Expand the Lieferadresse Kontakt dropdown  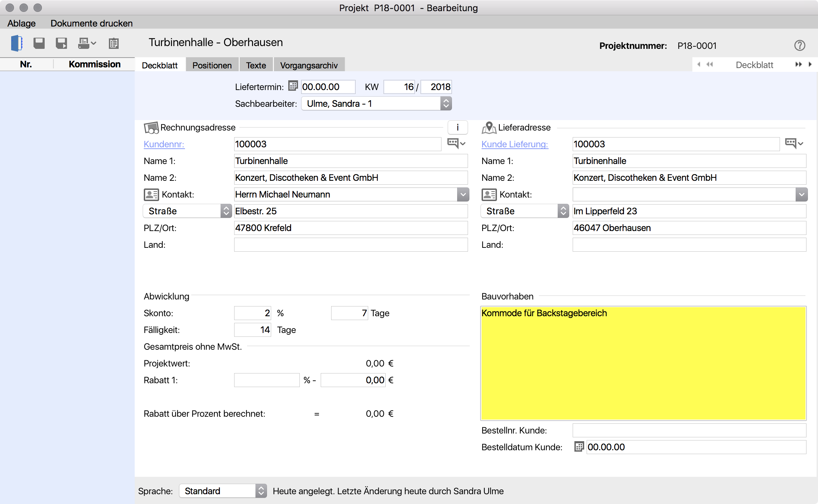click(802, 194)
